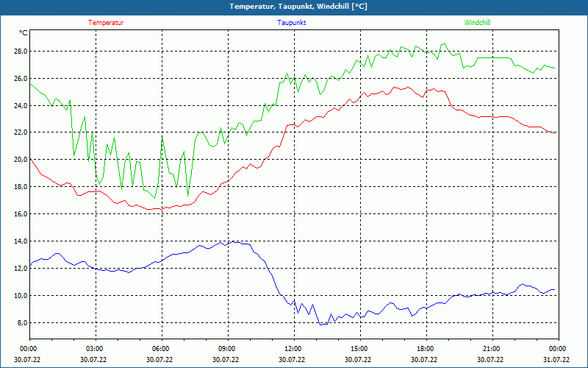Click the 18,0 y-axis value
Image resolution: width=588 pixels, height=368 pixels.
click(x=21, y=187)
